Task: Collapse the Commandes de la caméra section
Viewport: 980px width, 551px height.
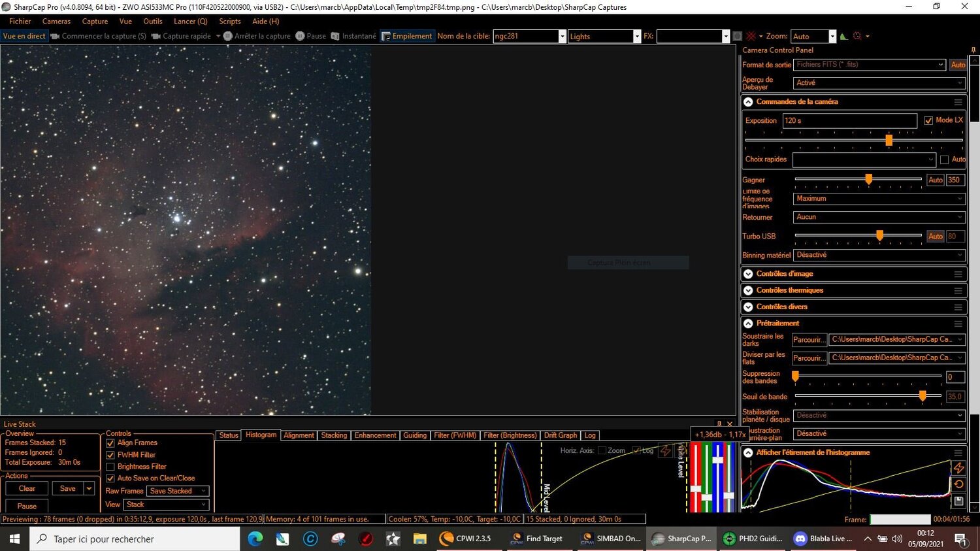Action: click(x=747, y=101)
